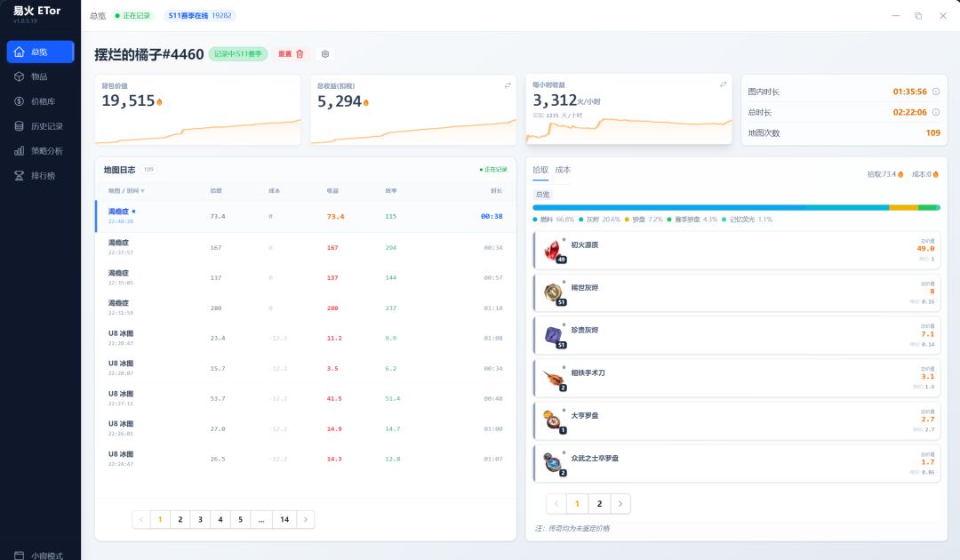The width and height of the screenshot is (960, 560).
Task: Click the 总览 home icon in sidebar
Action: [19, 52]
